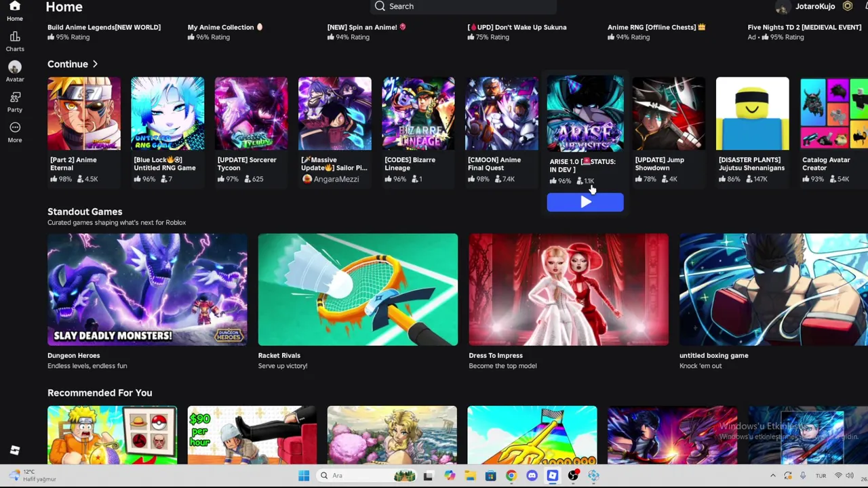Open Sorcerer Tycoon game thumbnail
Viewport: 868px width, 488px height.
[x=251, y=113]
